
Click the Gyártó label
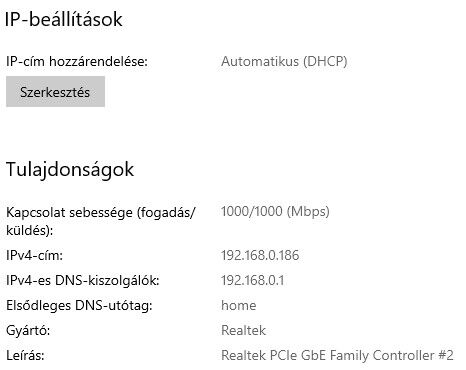(x=28, y=331)
